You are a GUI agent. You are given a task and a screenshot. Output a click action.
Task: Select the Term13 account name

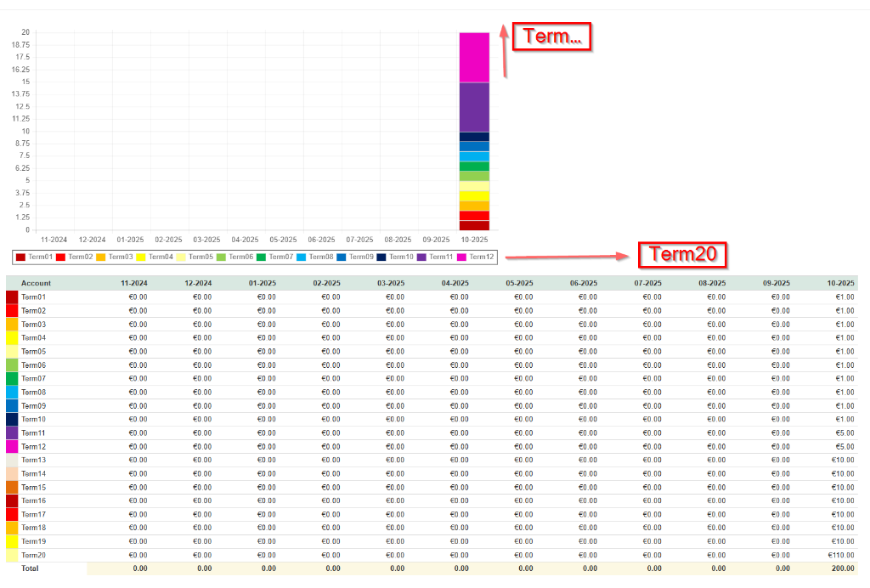[x=34, y=460]
